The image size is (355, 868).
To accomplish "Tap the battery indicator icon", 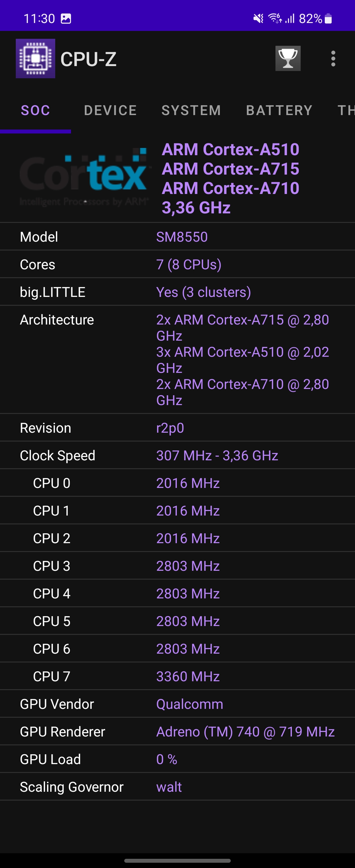I will coord(328,18).
